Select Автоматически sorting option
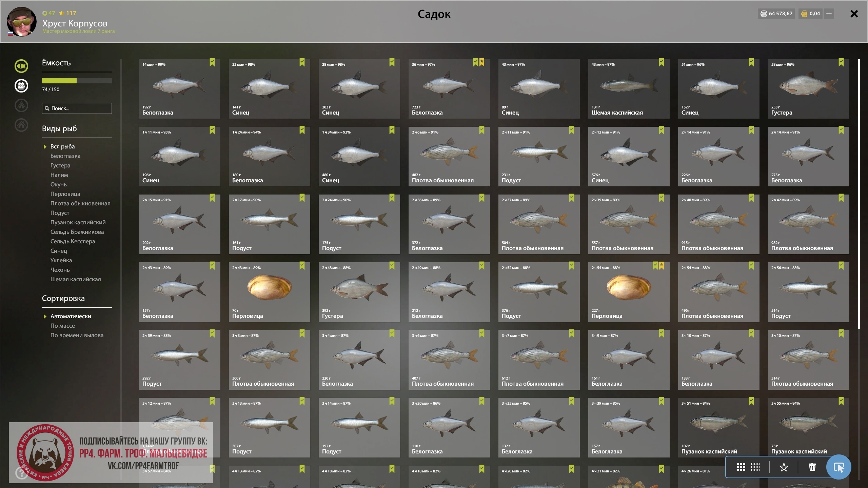Viewport: 868px width, 488px height. pos(71,316)
